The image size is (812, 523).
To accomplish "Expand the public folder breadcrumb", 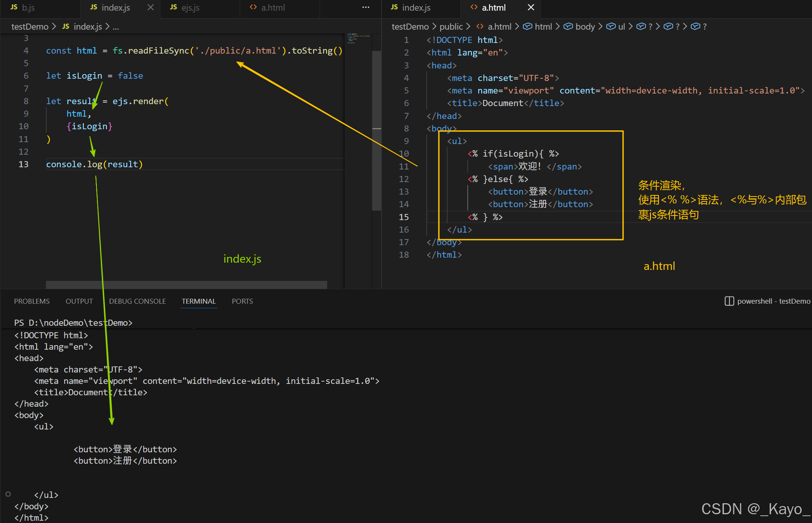I will point(451,26).
